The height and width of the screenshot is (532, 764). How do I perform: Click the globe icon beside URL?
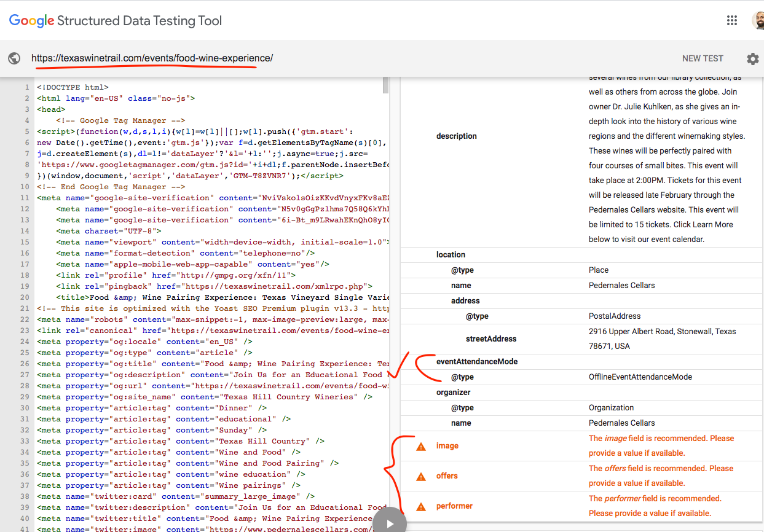pos(14,58)
